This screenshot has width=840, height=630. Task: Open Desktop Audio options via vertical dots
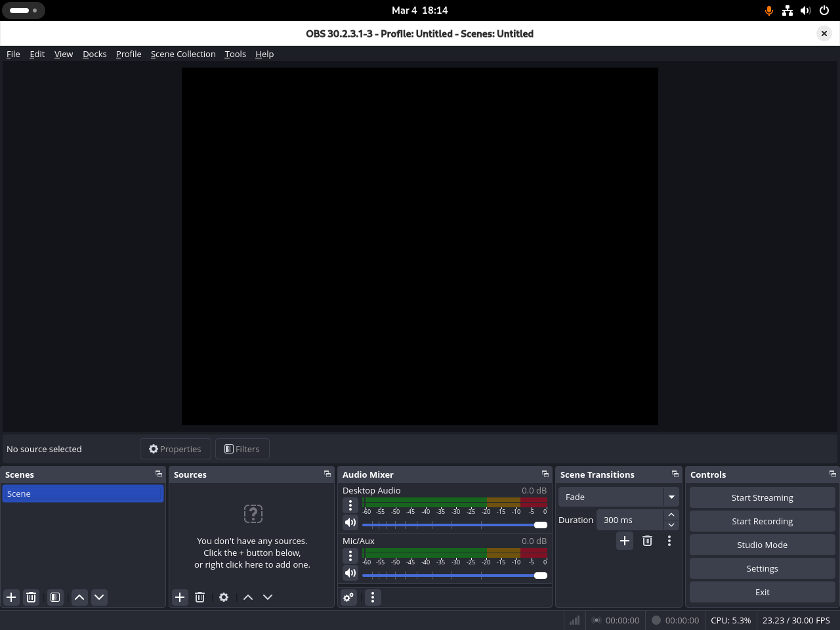click(350, 505)
